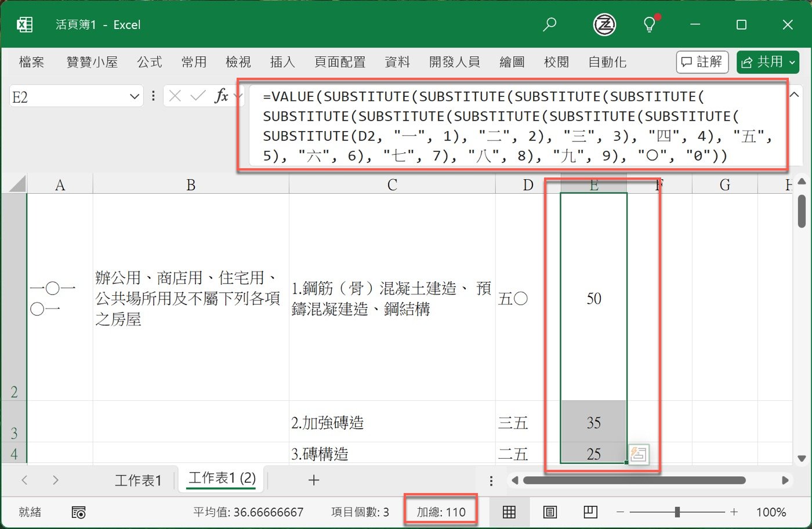Select row 3 header
The width and height of the screenshot is (812, 529).
(14, 422)
